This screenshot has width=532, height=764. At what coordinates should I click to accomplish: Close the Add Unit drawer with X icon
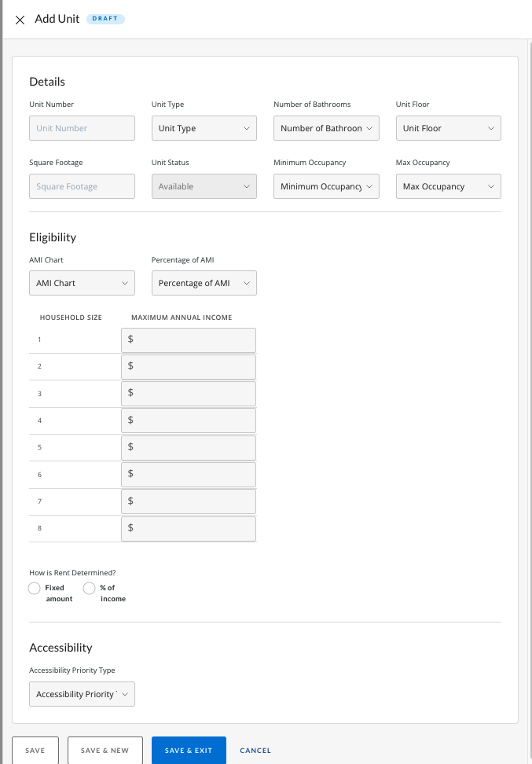click(20, 20)
